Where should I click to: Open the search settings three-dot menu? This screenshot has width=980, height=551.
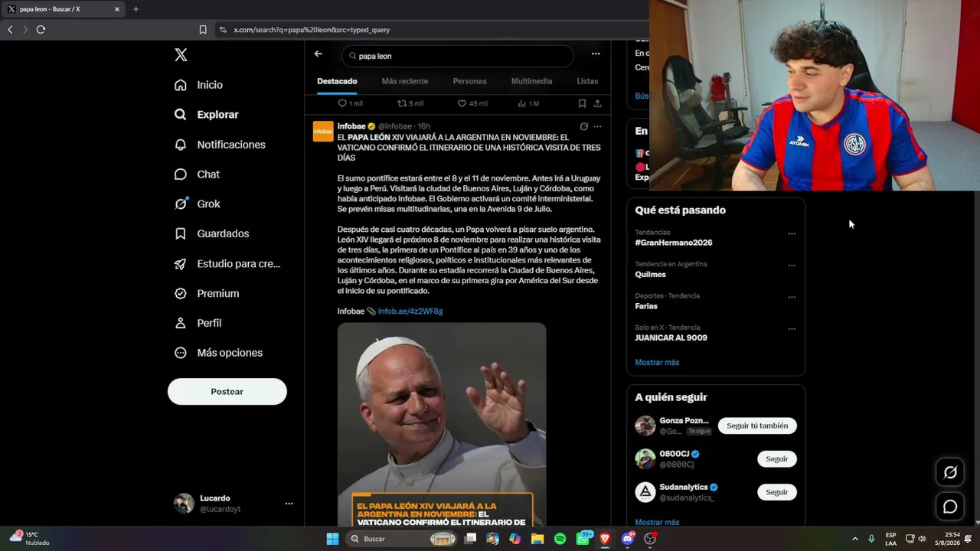(596, 54)
